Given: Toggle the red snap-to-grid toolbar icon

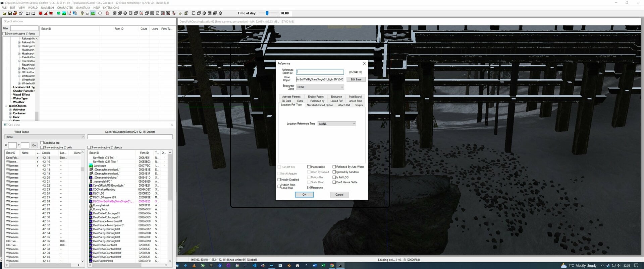Looking at the screenshot, I should click(41, 13).
